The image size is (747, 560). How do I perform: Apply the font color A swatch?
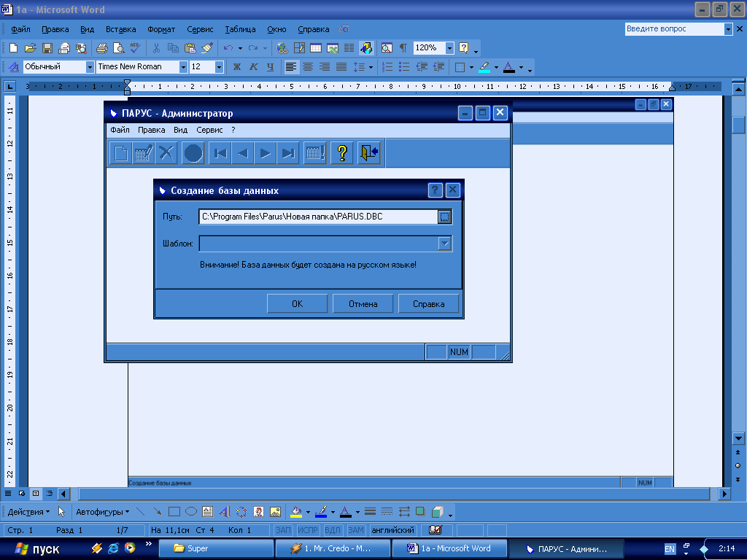(x=508, y=67)
